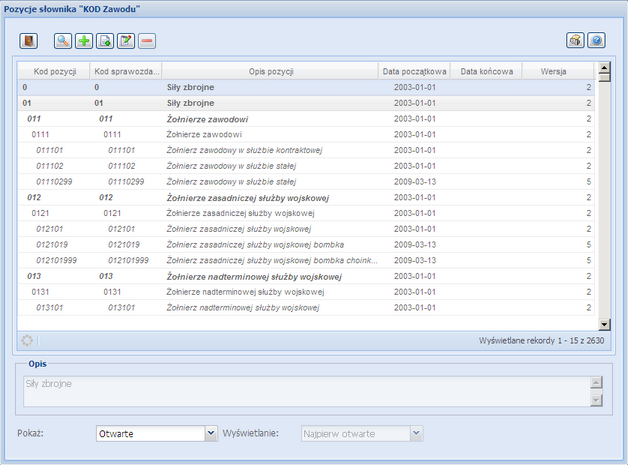Click the edit entry pencil icon
The height and width of the screenshot is (465, 628).
pos(126,41)
